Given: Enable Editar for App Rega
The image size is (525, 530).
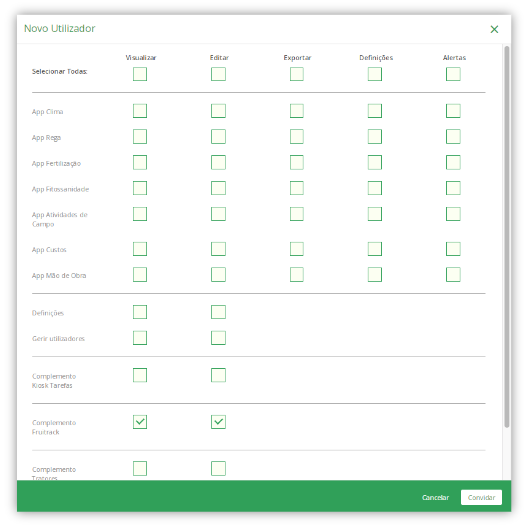Looking at the screenshot, I should tap(218, 137).
